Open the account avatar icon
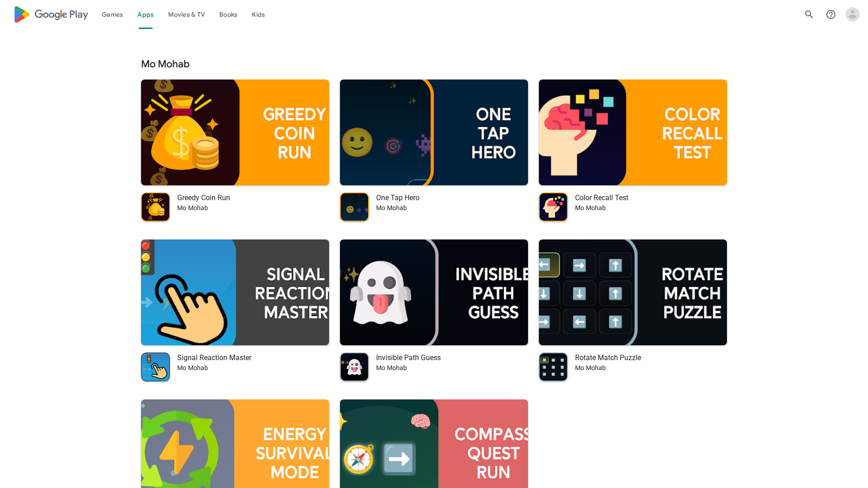This screenshot has height=488, width=868. pos(853,14)
